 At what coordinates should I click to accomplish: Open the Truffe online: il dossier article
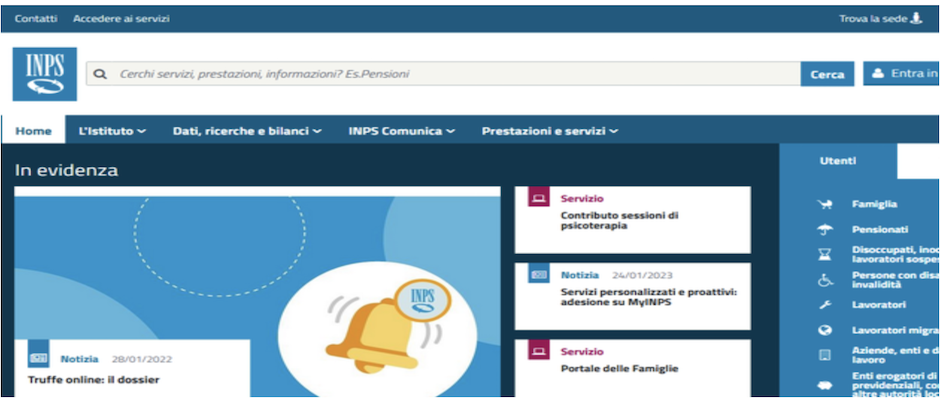94,380
